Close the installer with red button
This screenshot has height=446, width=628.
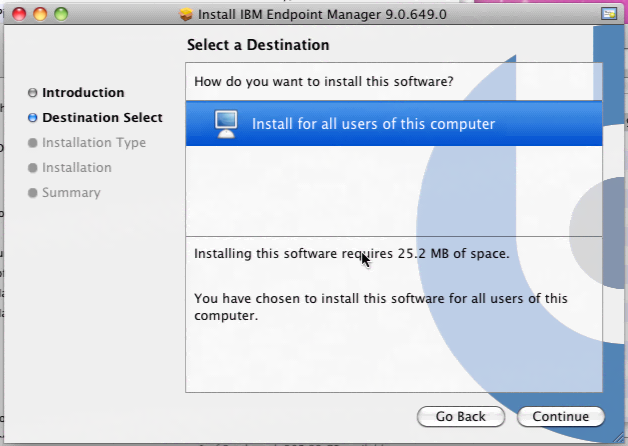pos(19,14)
